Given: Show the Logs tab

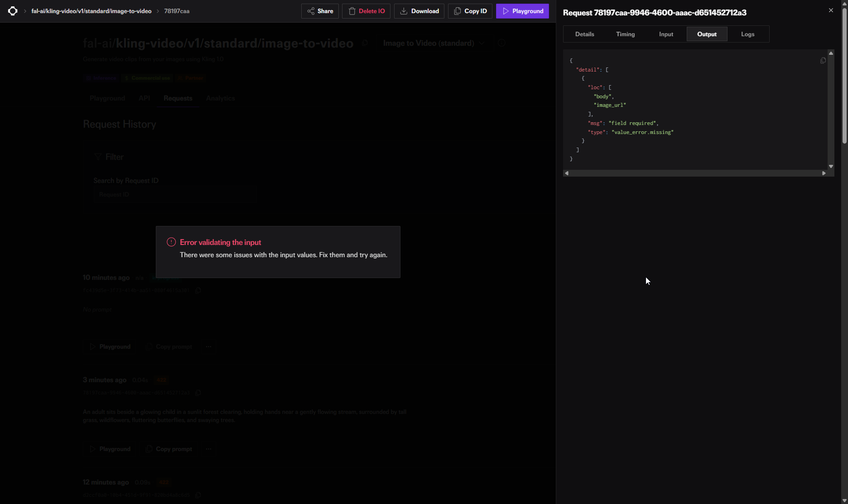Looking at the screenshot, I should click(x=747, y=34).
